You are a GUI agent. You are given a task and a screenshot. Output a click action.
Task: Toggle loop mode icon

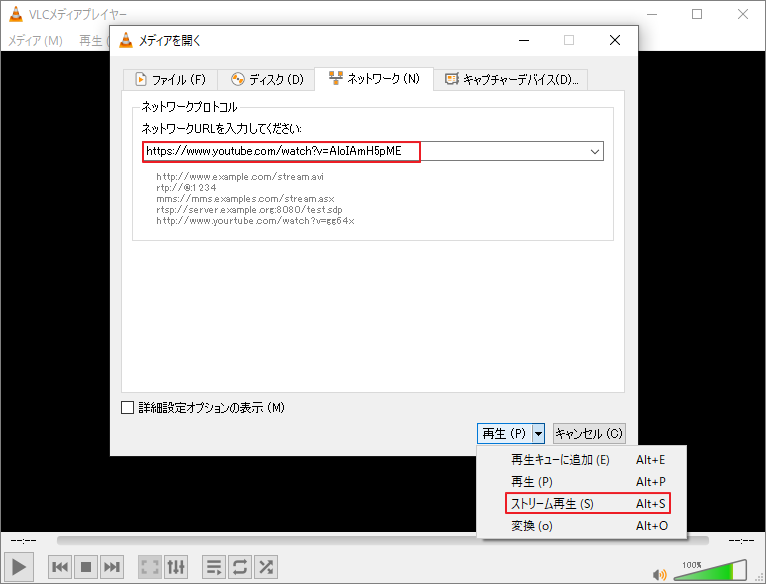click(x=240, y=567)
